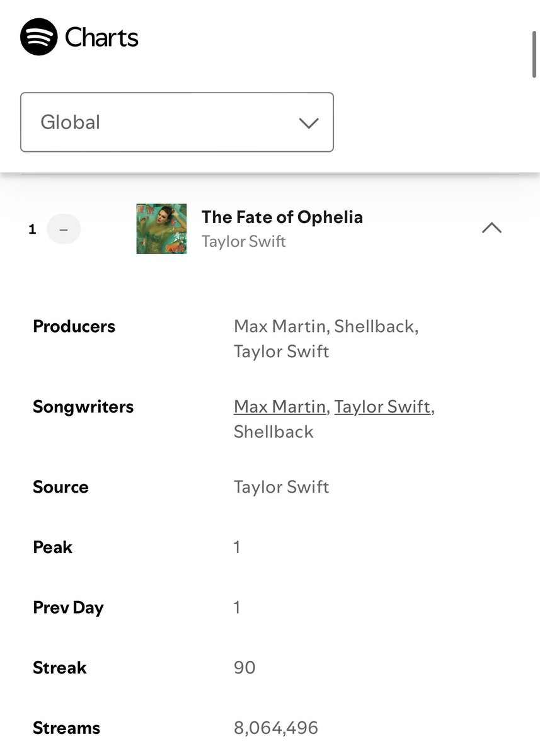Click the Source value Taylor Swift
Image resolution: width=540 pixels, height=756 pixels.
tap(281, 487)
